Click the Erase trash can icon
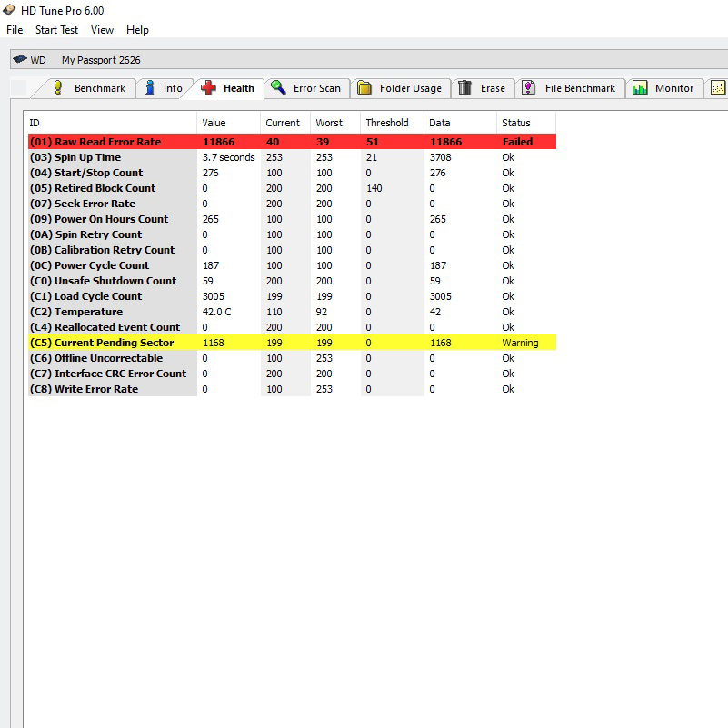 pyautogui.click(x=464, y=88)
